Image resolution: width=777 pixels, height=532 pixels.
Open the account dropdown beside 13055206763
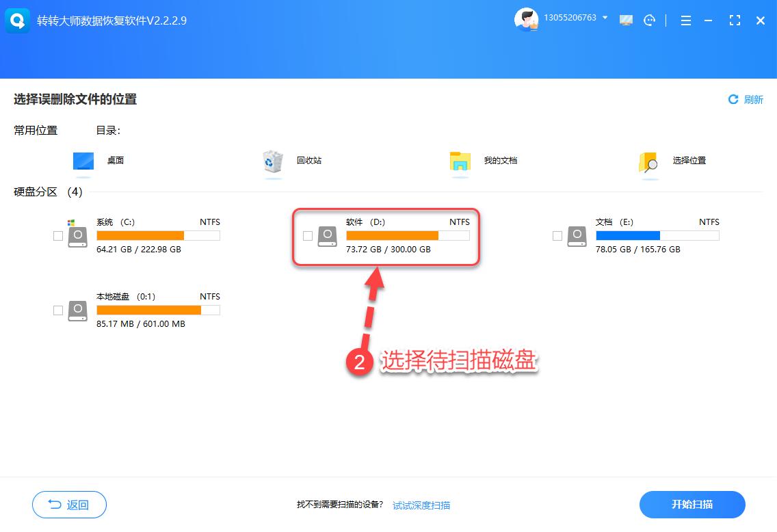click(x=605, y=18)
